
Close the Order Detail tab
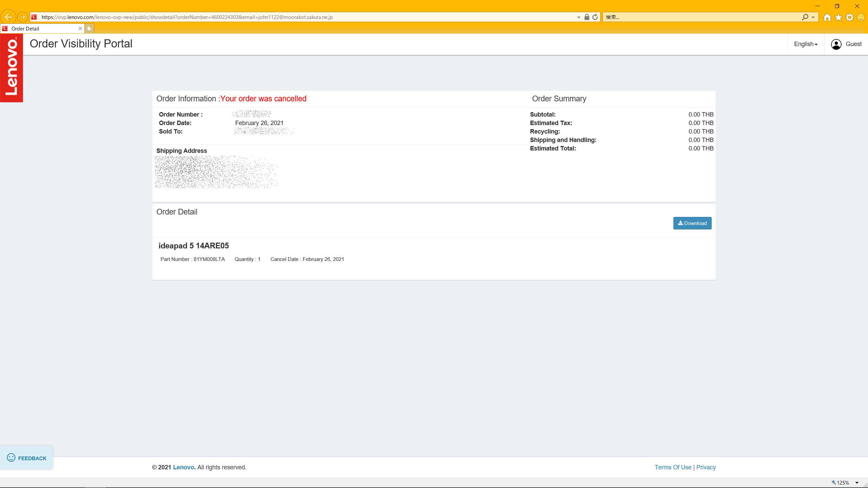[80, 28]
